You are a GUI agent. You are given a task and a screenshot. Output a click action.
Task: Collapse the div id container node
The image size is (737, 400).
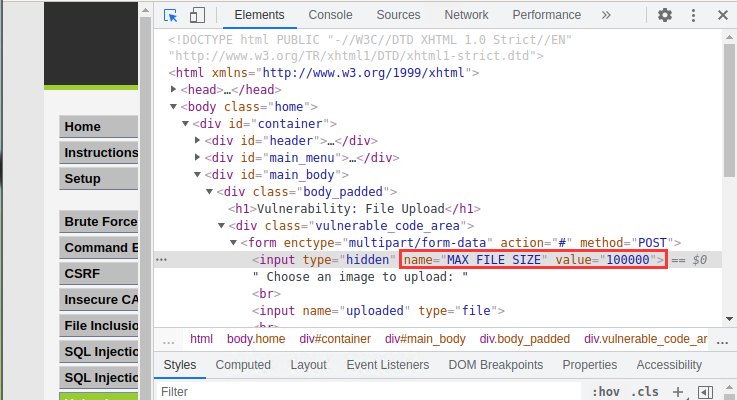click(185, 124)
